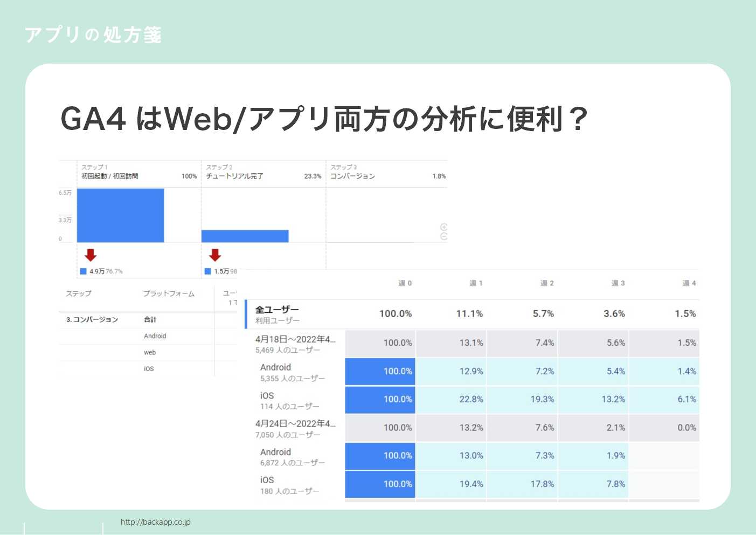Viewport: 756px width, 535px height.
Task: Click the 1.5万 legend color swatch
Action: tap(207, 271)
